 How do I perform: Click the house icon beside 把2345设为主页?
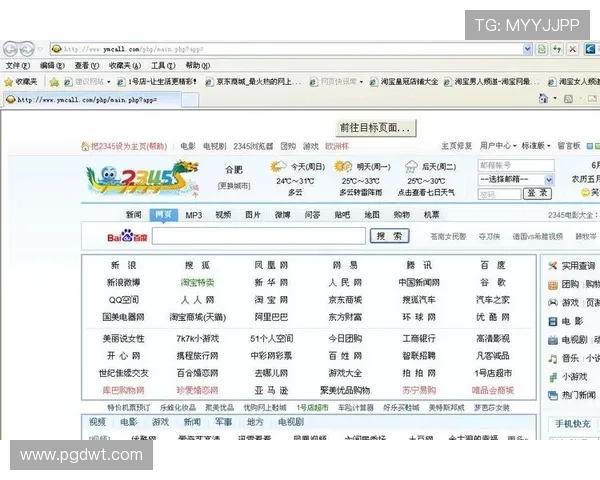pyautogui.click(x=85, y=146)
